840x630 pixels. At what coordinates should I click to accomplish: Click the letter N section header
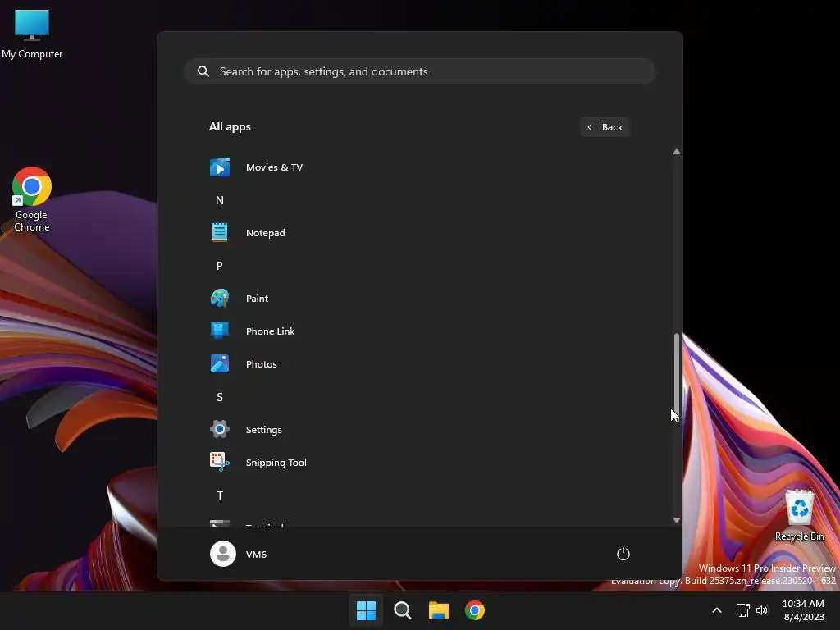pyautogui.click(x=220, y=200)
